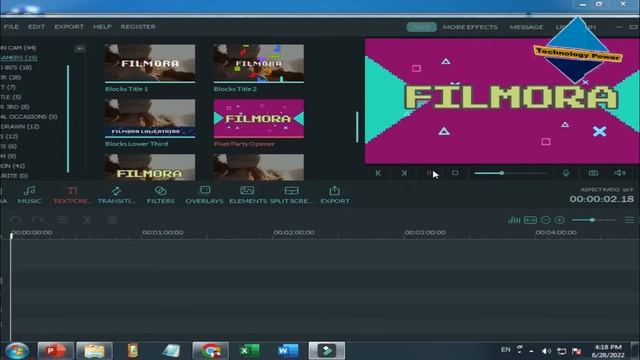Image resolution: width=640 pixels, height=360 pixels.
Task: Click the 00:03:00:00 ruler mark
Action: click(425, 232)
